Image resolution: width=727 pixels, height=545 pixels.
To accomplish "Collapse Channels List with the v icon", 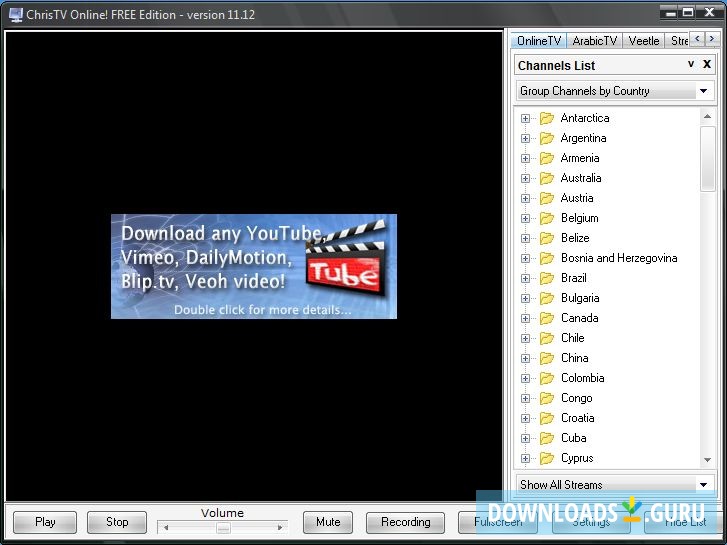I will (x=691, y=64).
